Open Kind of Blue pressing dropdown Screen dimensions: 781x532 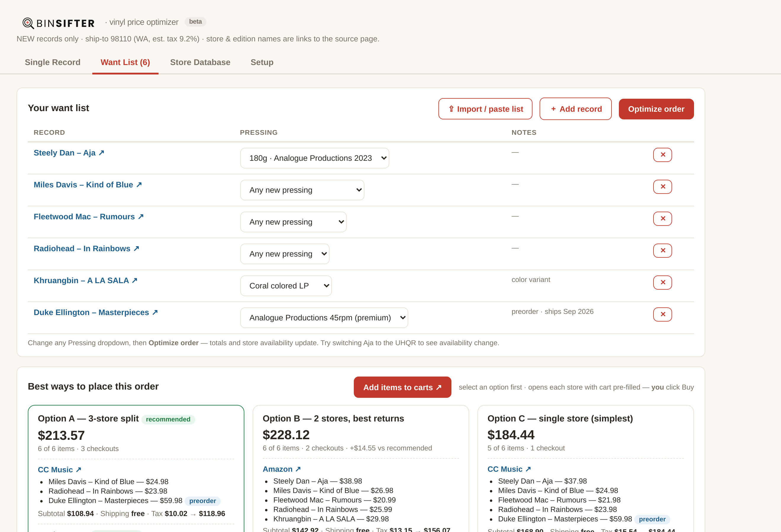tap(302, 190)
